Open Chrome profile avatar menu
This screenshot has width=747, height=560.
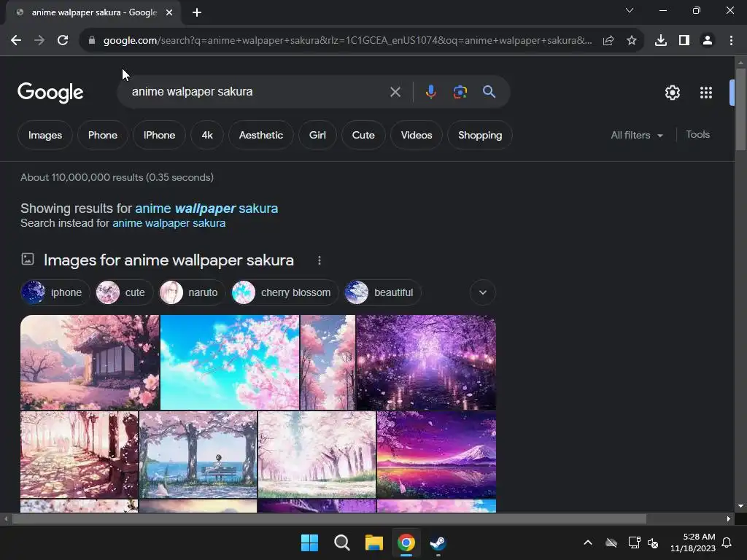point(708,41)
